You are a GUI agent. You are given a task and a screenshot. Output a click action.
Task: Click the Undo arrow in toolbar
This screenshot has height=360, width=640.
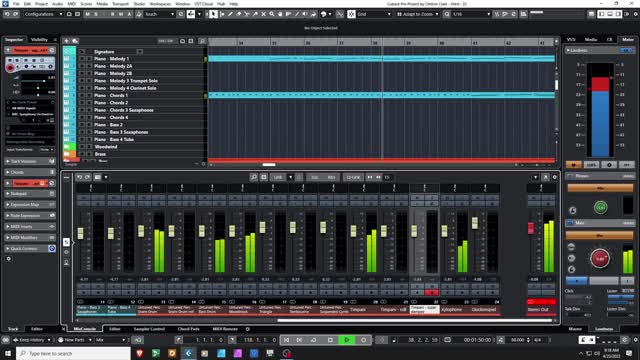[x=7, y=14]
